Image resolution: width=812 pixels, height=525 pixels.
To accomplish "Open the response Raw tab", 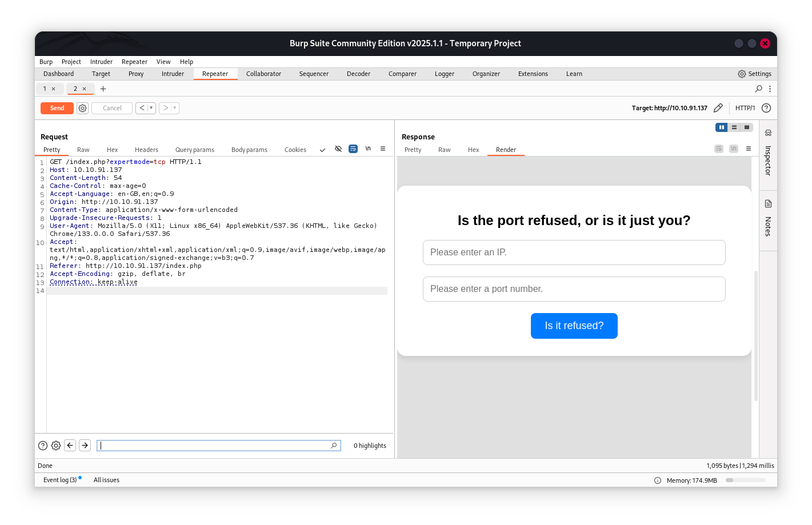I will point(444,150).
